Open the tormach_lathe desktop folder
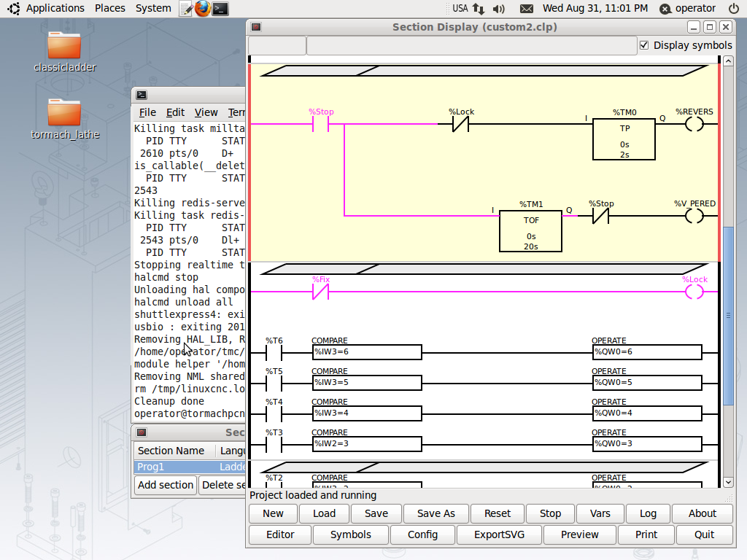This screenshot has height=560, width=747. pyautogui.click(x=65, y=113)
